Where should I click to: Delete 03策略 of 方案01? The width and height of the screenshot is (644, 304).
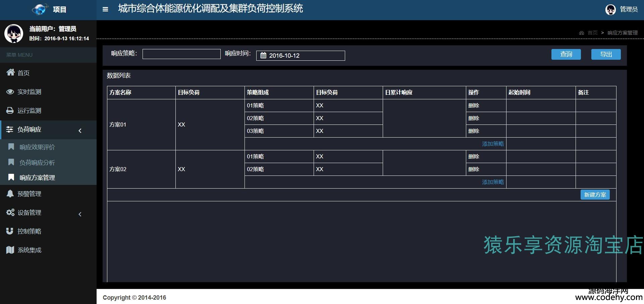pyautogui.click(x=474, y=131)
